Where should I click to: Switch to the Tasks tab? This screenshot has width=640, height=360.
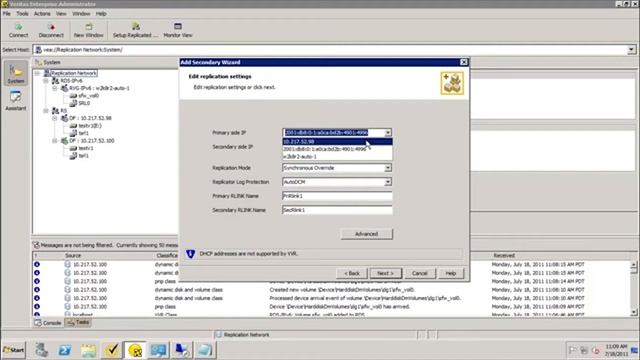[x=78, y=322]
